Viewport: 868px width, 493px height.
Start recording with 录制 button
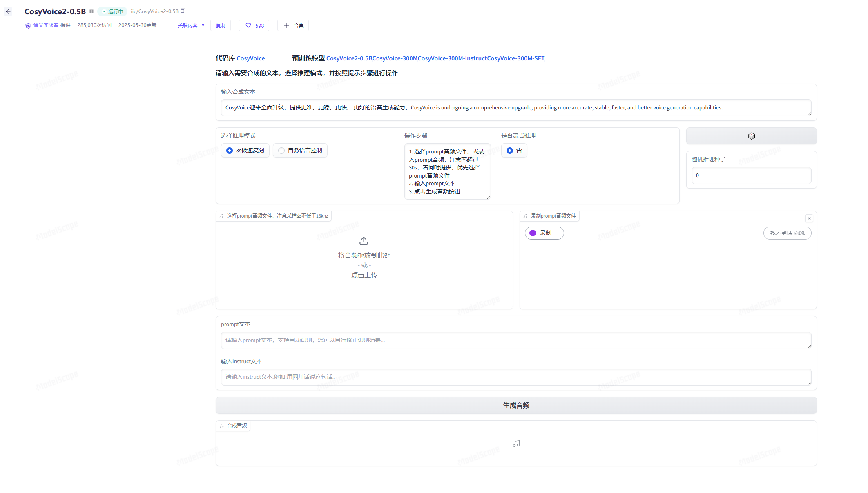point(544,233)
